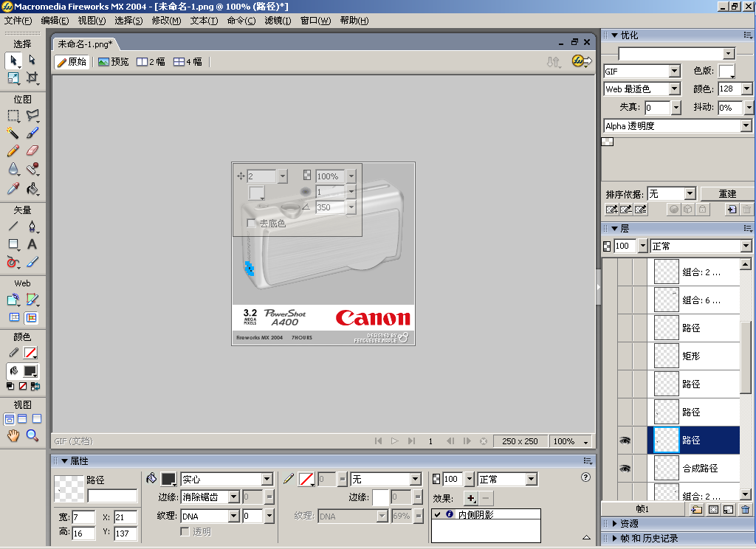Select the Pen tool
This screenshot has height=549, width=756.
[32, 226]
